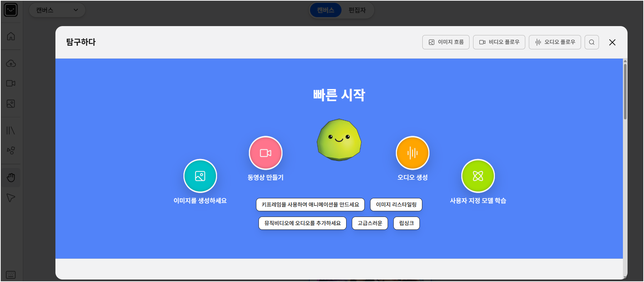Image resolution: width=644 pixels, height=282 pixels.
Task: Click the scrollbar up arrow in the dialog
Action: [625, 61]
